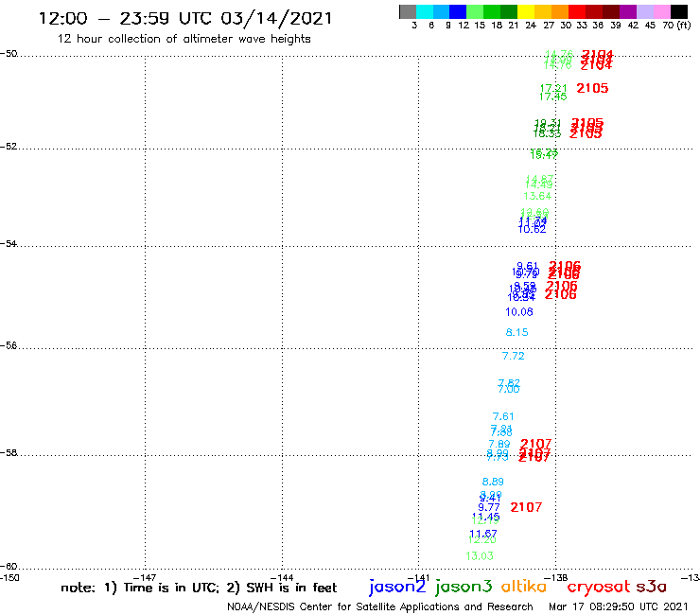This screenshot has height=615, width=700.
Task: Pick the lavender swatch between 42 and 45
Action: 644,11
